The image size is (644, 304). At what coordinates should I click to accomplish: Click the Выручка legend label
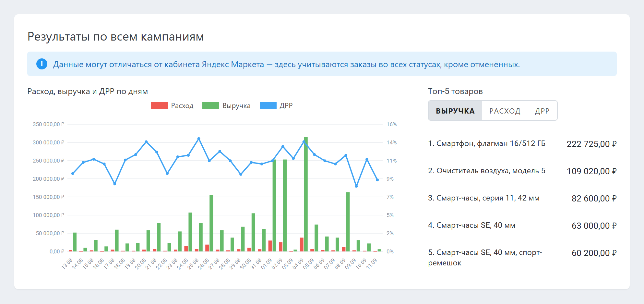[236, 106]
